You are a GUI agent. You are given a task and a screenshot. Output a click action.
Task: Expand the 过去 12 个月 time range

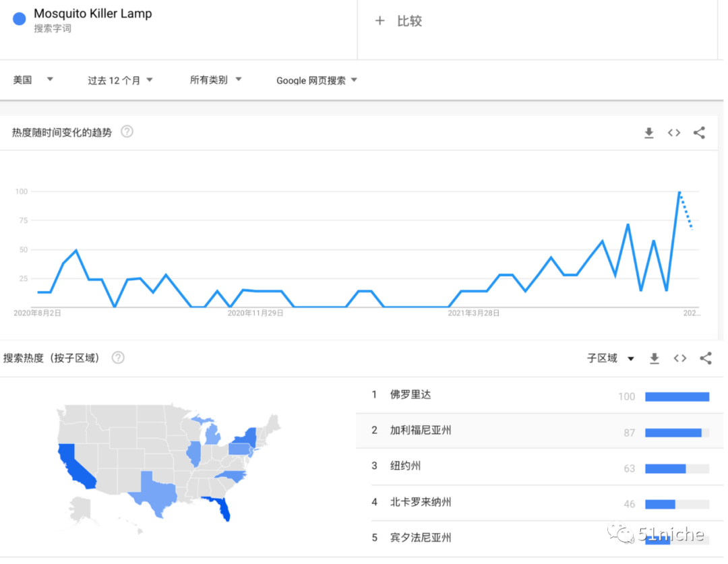tap(120, 80)
